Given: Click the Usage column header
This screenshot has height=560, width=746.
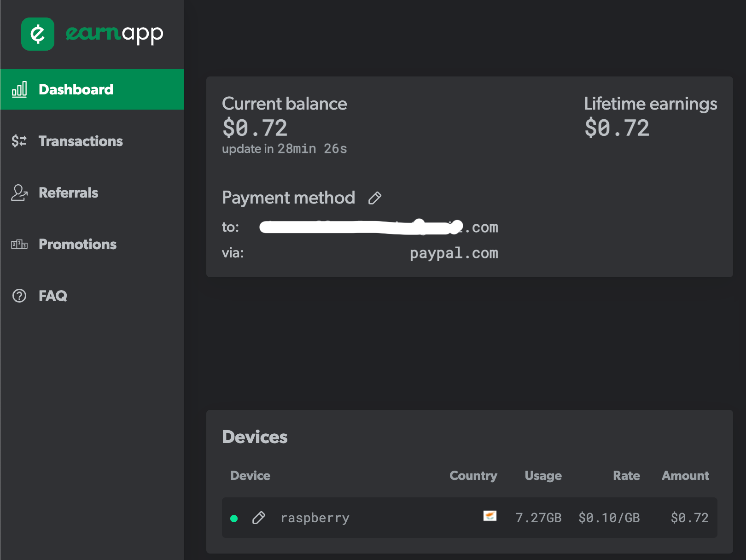Looking at the screenshot, I should click(543, 476).
